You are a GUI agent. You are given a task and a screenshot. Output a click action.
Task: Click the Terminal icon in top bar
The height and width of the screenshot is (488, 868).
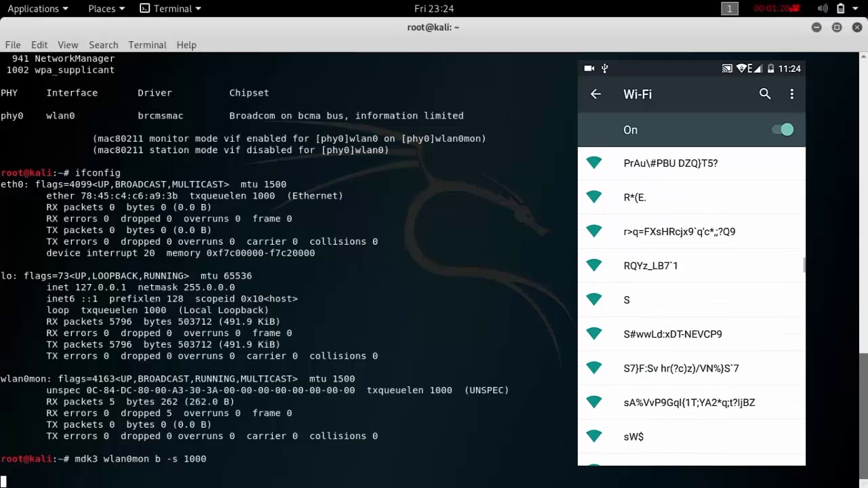(144, 9)
